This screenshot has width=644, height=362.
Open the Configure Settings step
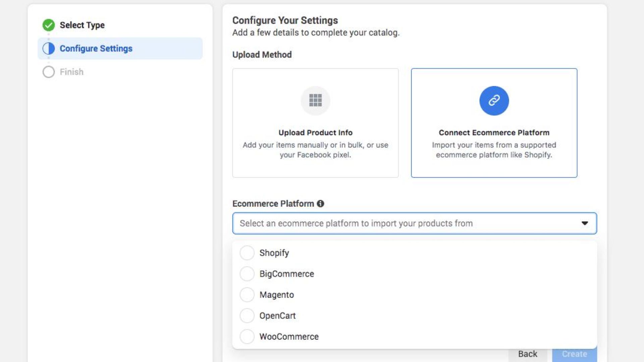pos(96,49)
